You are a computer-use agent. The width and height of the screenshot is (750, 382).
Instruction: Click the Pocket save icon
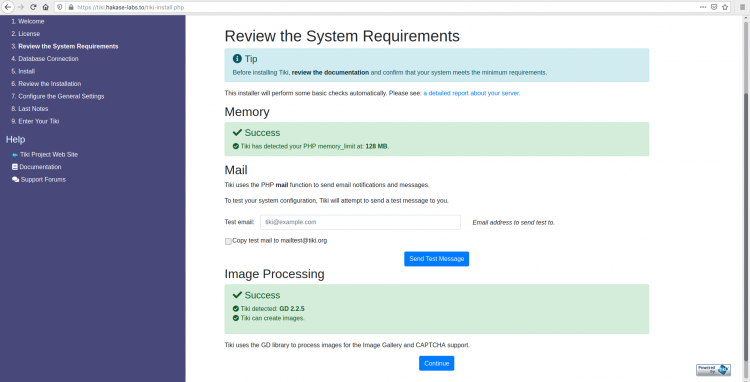(714, 7)
